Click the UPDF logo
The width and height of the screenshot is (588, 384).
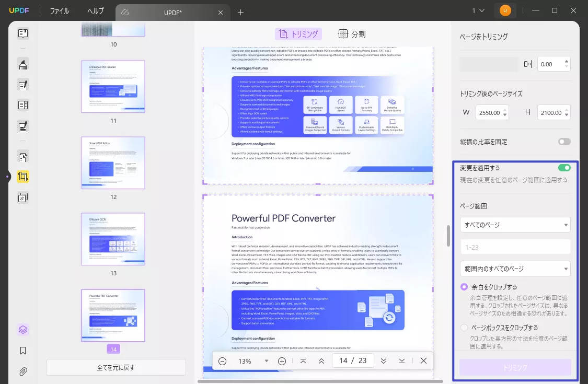pyautogui.click(x=19, y=10)
